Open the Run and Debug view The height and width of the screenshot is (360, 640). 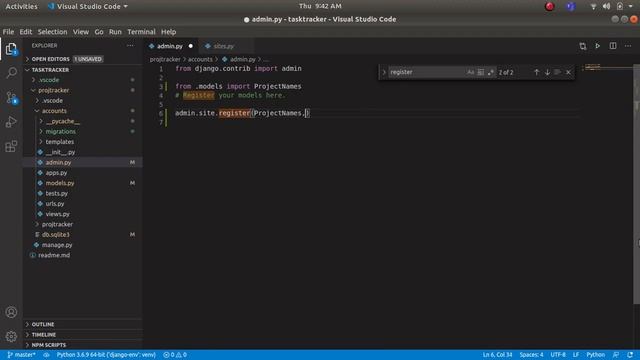click(x=11, y=122)
